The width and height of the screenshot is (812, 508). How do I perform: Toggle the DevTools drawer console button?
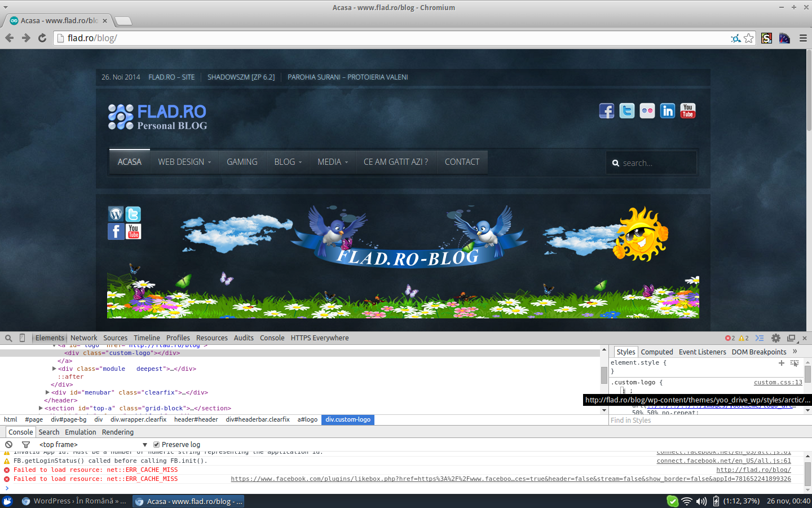pos(760,338)
